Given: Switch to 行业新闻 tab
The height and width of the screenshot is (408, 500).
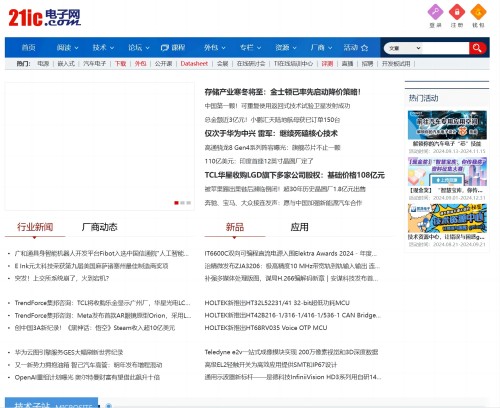Looking at the screenshot, I should tap(35, 227).
